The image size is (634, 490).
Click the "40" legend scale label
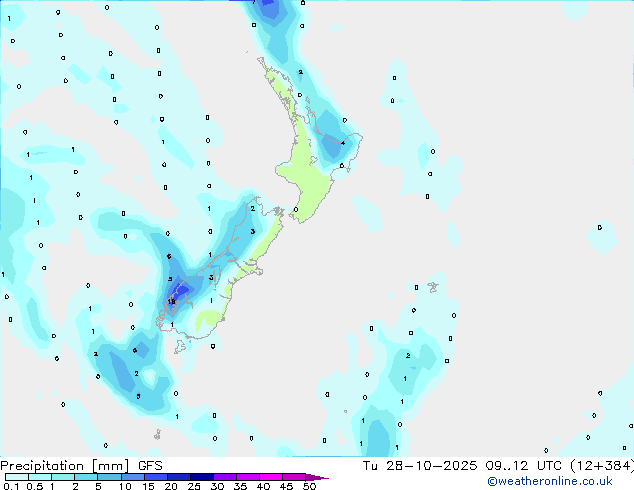click(x=263, y=486)
